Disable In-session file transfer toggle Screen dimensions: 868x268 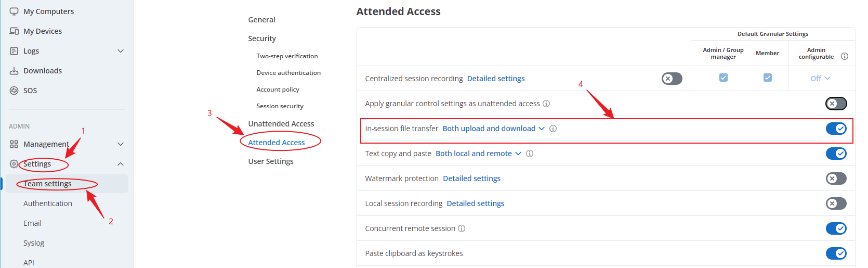pos(836,129)
